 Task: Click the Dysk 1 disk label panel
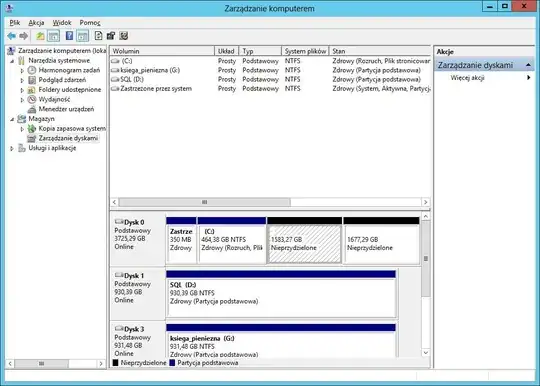[x=137, y=293]
